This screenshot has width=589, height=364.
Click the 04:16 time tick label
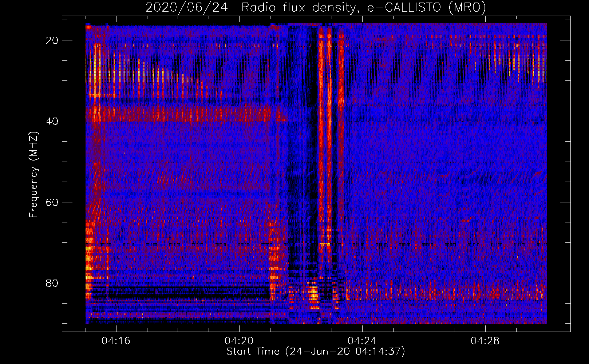pos(116,341)
